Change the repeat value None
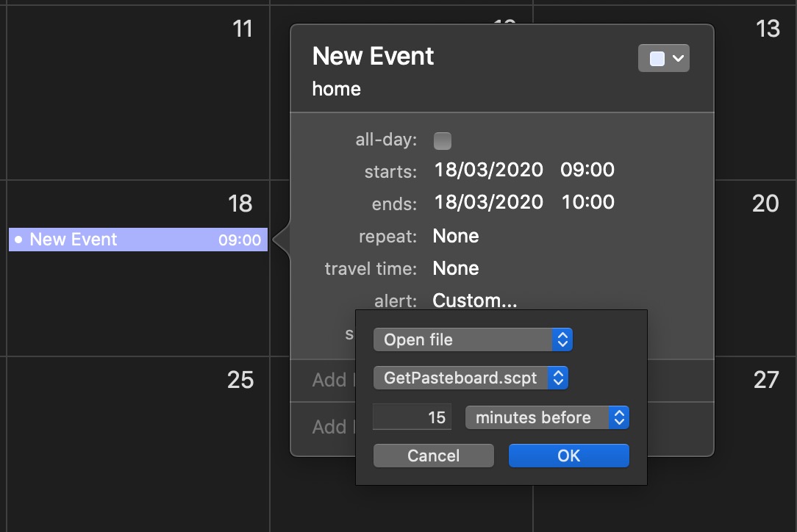 [456, 237]
